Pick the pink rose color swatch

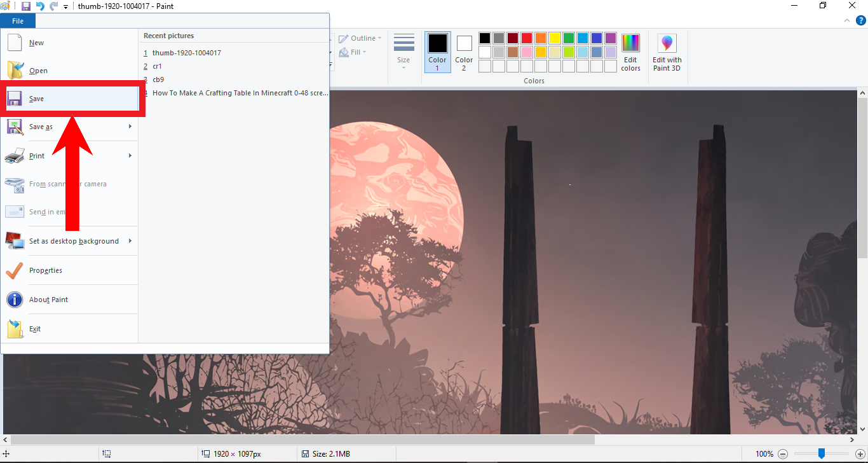pyautogui.click(x=527, y=52)
